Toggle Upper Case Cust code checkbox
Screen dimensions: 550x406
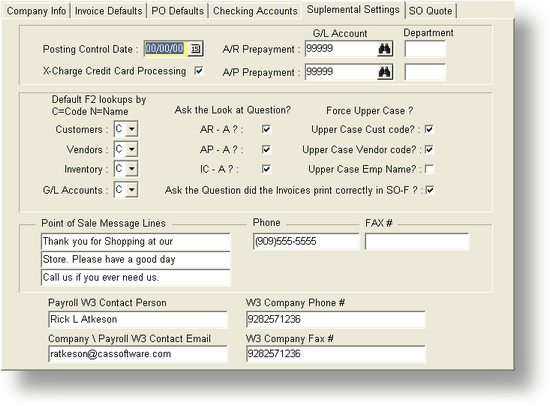coord(429,129)
